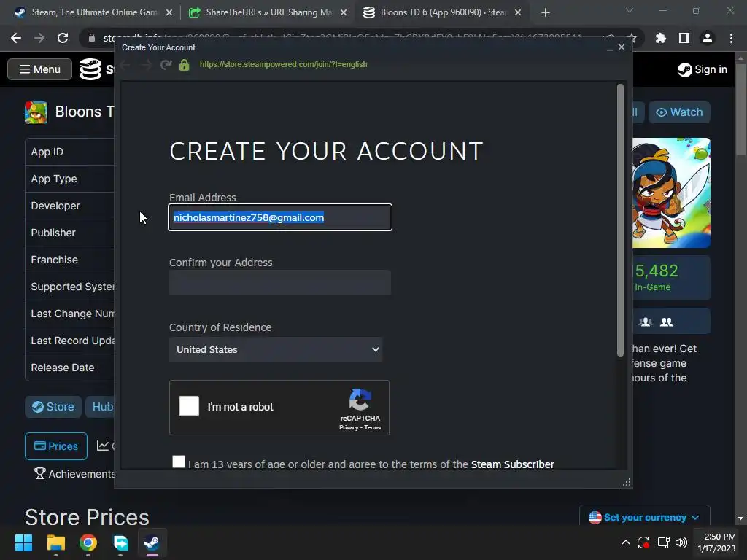Click the popup URL address text

[284, 64]
